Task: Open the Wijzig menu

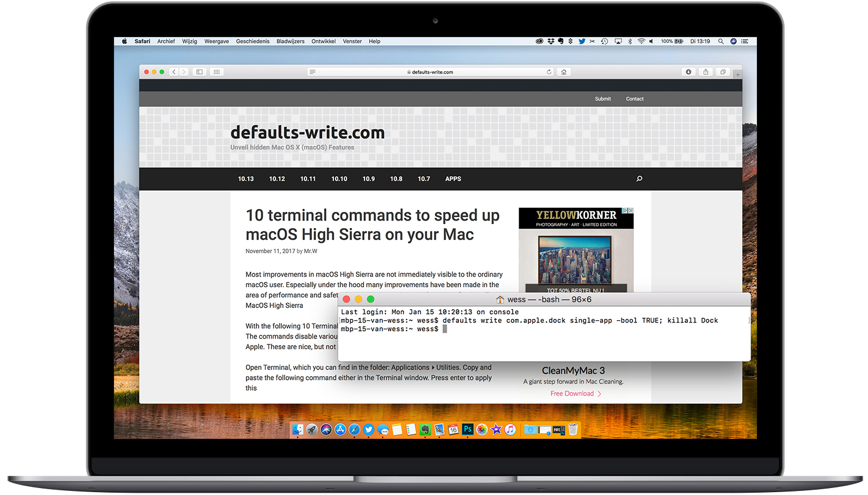Action: [190, 42]
